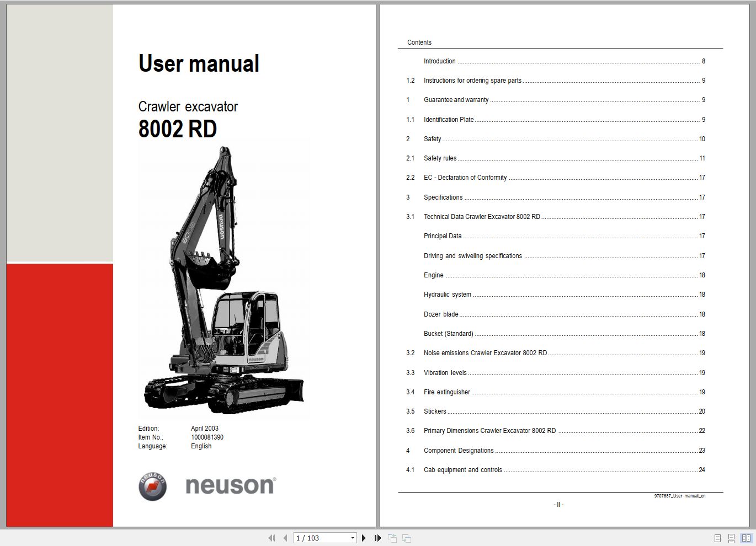Jump to last page button
This screenshot has width=756, height=546.
[377, 538]
